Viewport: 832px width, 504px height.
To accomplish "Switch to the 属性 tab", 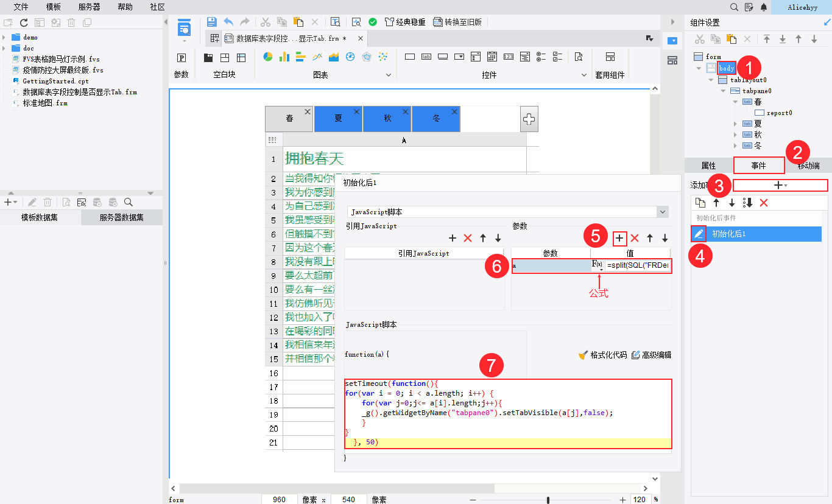I will (708, 166).
